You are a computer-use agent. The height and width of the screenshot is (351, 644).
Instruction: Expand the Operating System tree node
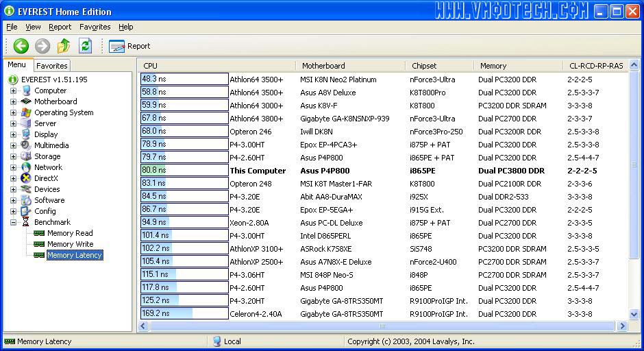pyautogui.click(x=13, y=112)
